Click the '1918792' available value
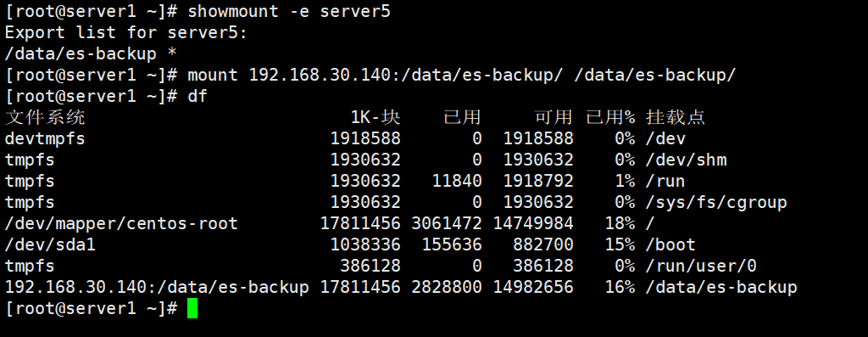This screenshot has height=337, width=868. pyautogui.click(x=538, y=182)
